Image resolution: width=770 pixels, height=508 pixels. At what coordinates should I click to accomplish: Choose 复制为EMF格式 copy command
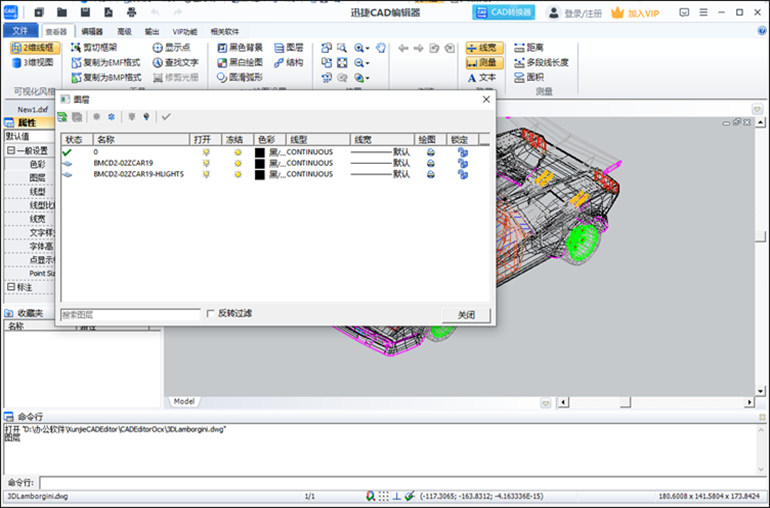tap(106, 62)
